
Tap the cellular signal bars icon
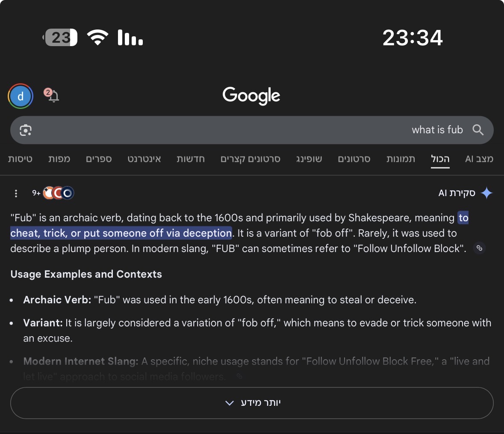click(x=130, y=37)
